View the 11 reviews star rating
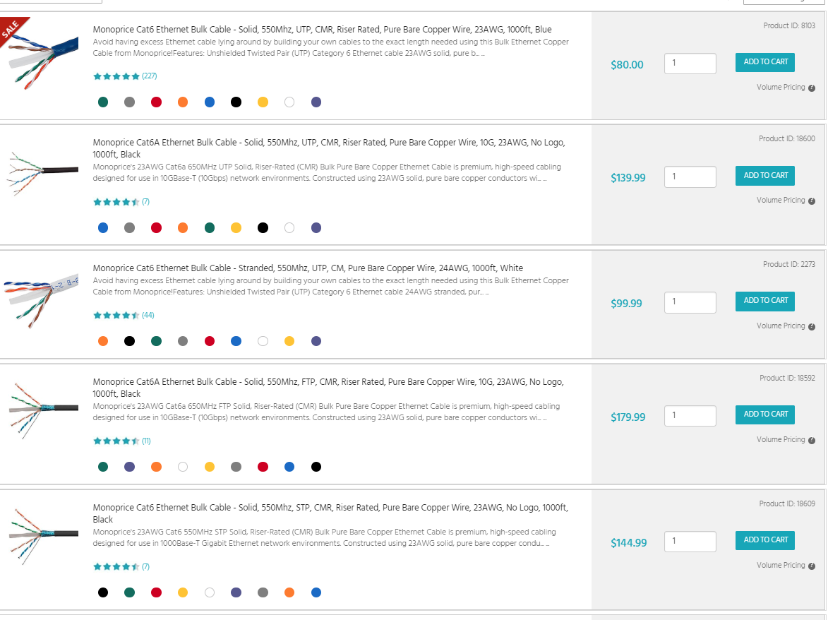The width and height of the screenshot is (840, 620). pyautogui.click(x=116, y=441)
